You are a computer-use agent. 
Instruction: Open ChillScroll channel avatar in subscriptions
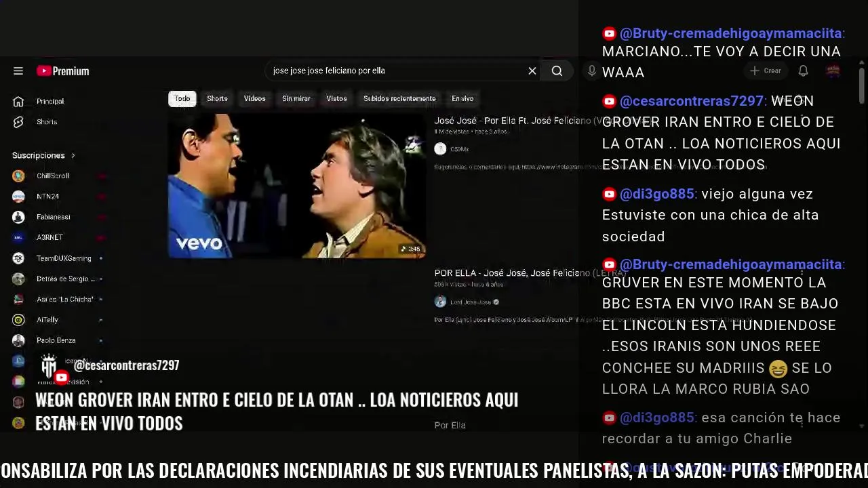tap(18, 176)
